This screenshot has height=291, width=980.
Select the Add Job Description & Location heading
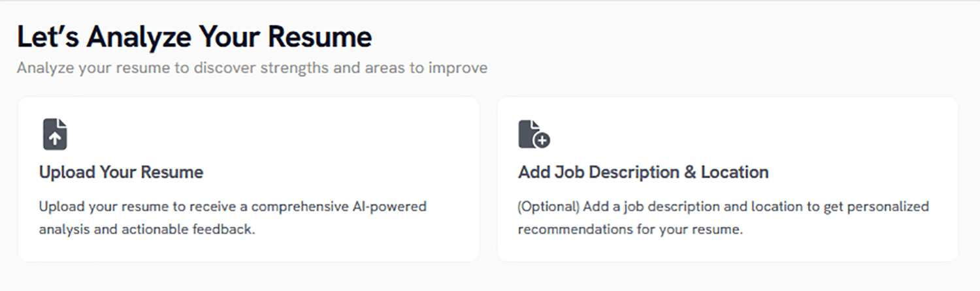coord(643,172)
